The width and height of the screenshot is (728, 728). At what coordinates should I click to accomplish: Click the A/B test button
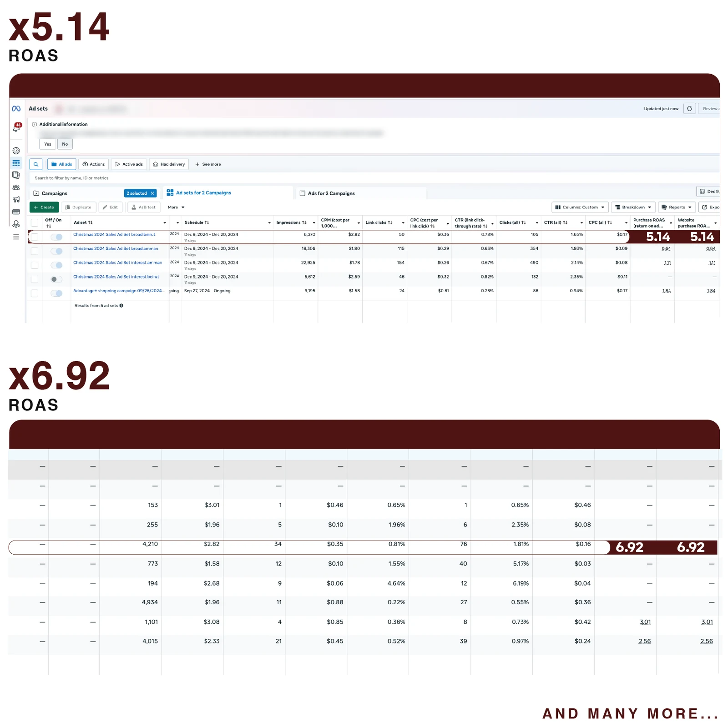tap(144, 207)
